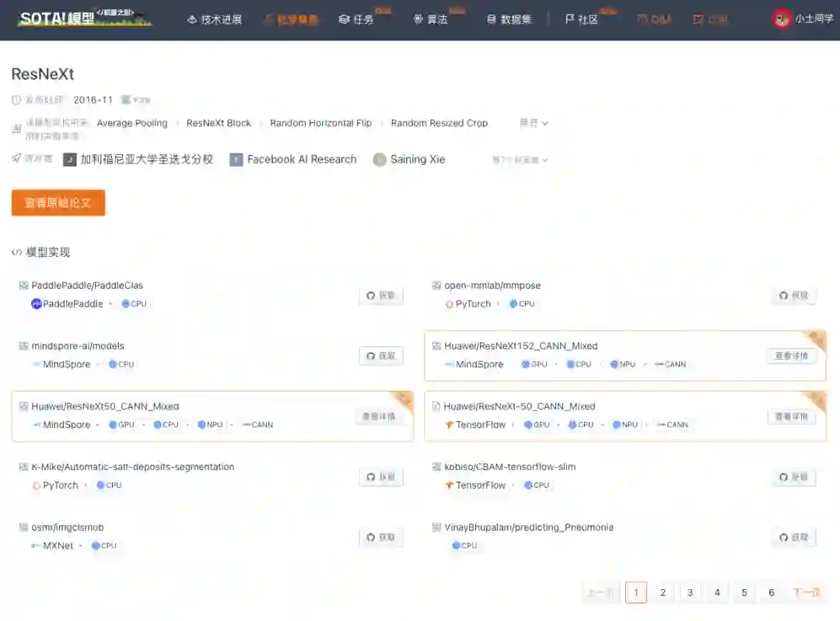Go to pagination page 1
The width and height of the screenshot is (840, 621).
pos(636,593)
